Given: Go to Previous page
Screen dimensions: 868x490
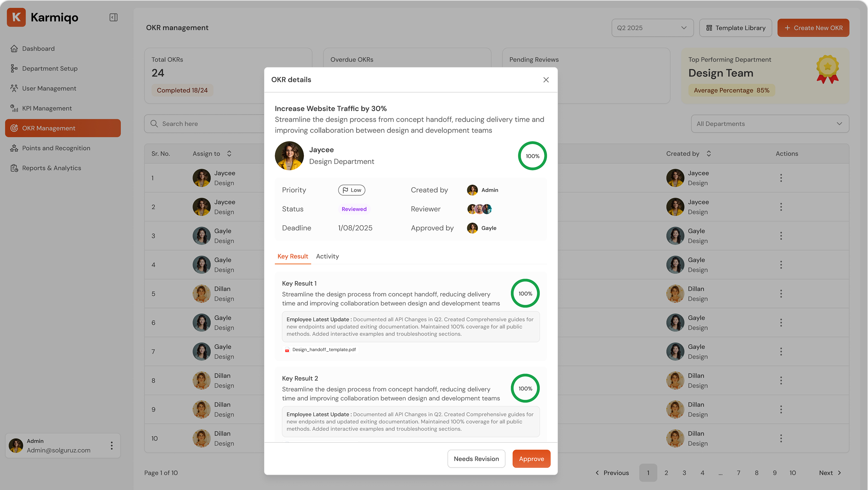Looking at the screenshot, I should tap(612, 473).
